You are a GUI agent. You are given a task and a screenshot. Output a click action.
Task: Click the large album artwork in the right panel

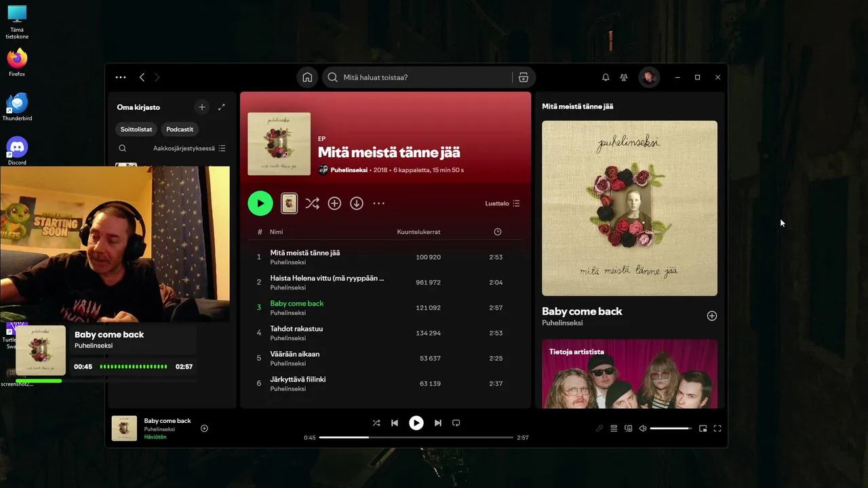[629, 208]
